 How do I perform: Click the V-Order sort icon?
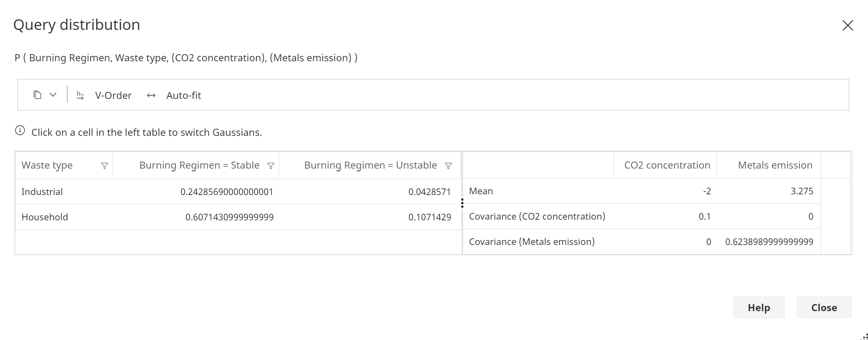tap(80, 95)
